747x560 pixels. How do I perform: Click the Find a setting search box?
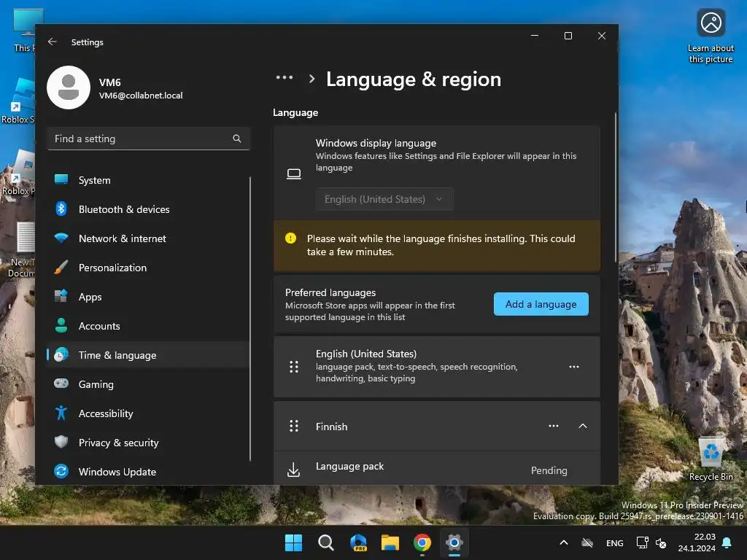click(x=149, y=139)
